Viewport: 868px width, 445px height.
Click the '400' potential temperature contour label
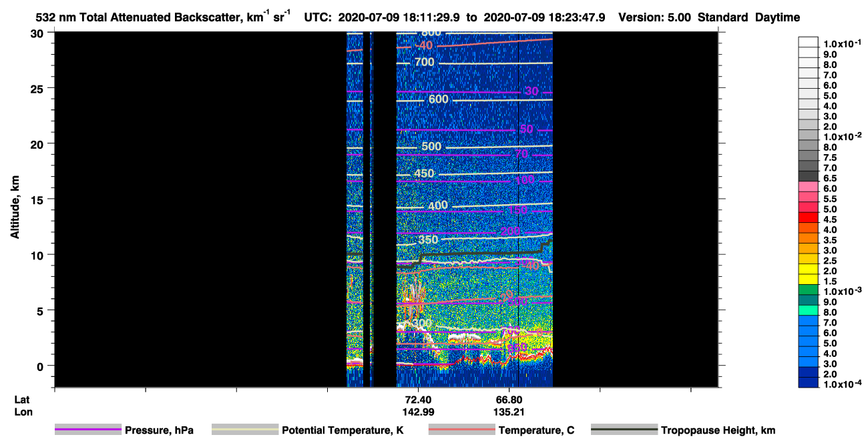click(438, 205)
